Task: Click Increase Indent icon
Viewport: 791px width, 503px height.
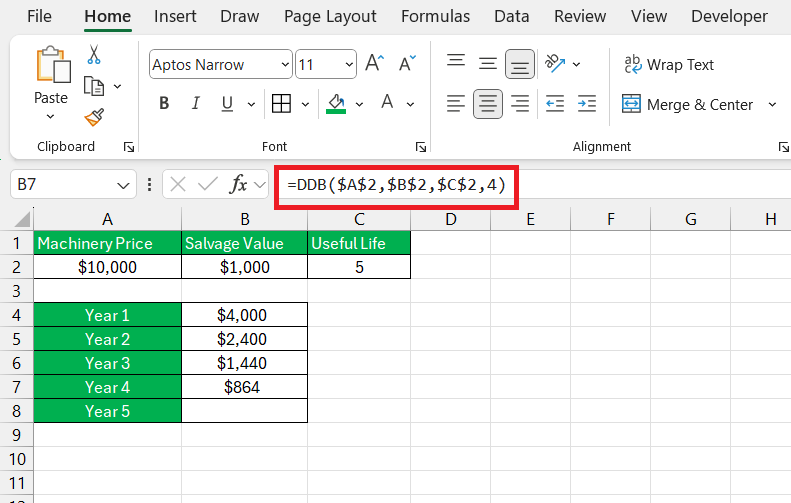Action: point(587,104)
